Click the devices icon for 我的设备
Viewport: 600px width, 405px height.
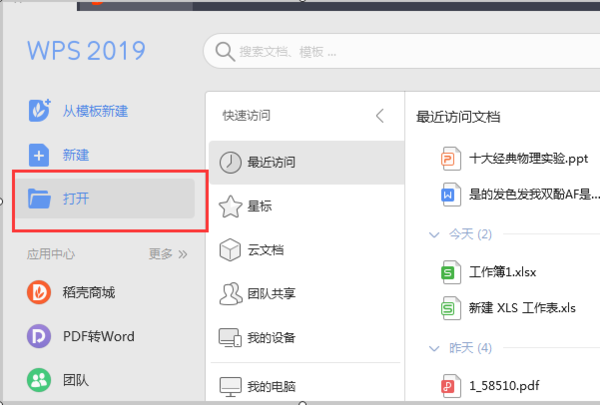[x=230, y=337]
